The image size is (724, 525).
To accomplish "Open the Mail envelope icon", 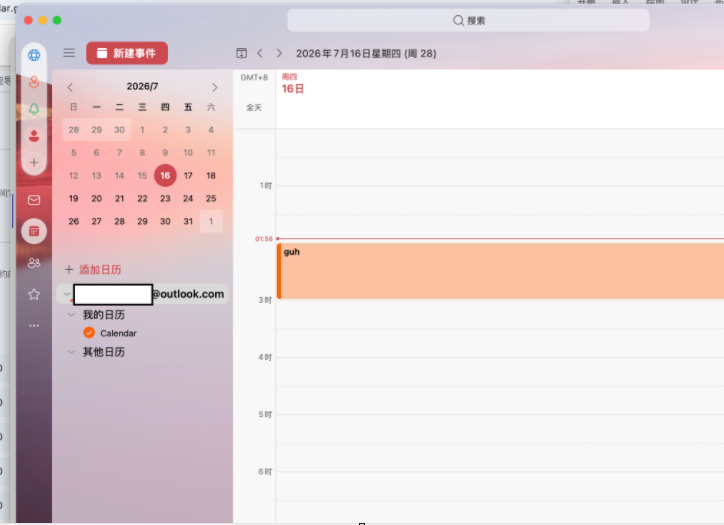I will [x=34, y=200].
